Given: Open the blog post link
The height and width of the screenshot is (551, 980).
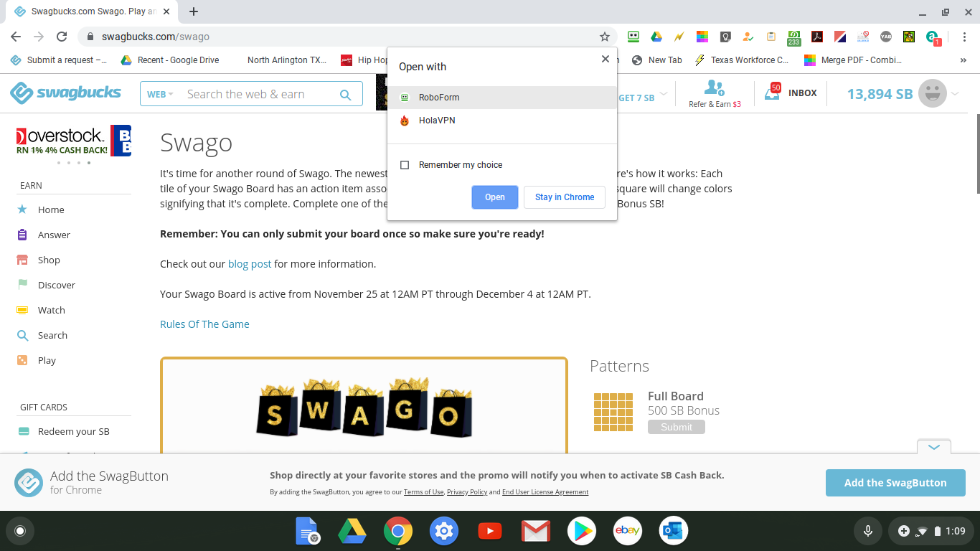Looking at the screenshot, I should pos(250,264).
